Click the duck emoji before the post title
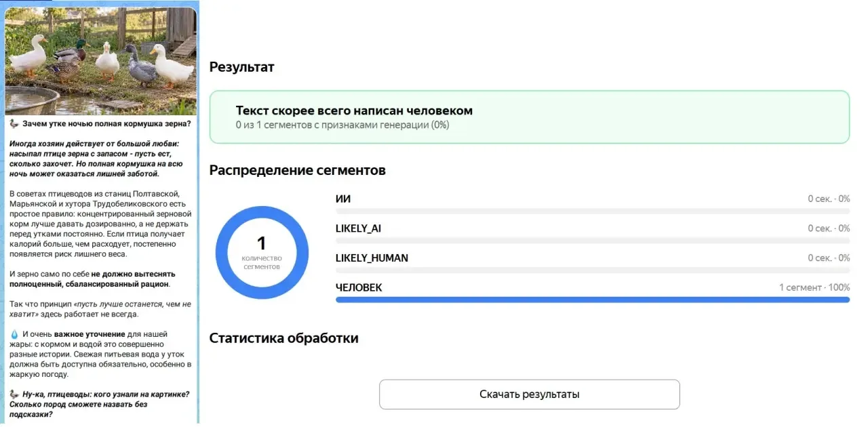Image resolution: width=868 pixels, height=427 pixels. (14, 123)
